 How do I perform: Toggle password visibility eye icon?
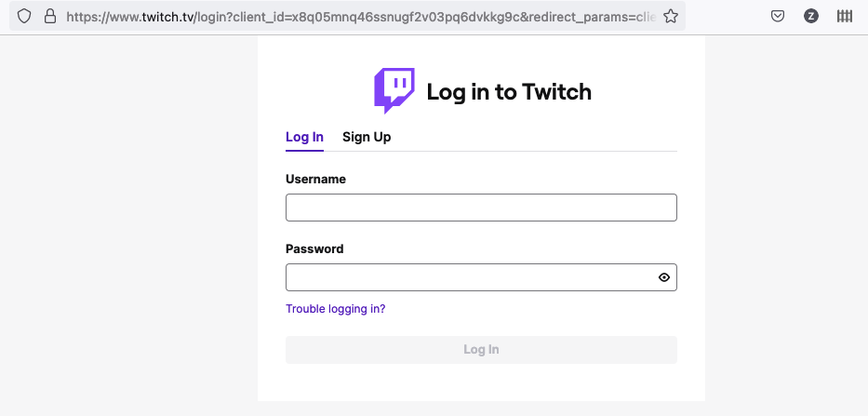pos(663,277)
